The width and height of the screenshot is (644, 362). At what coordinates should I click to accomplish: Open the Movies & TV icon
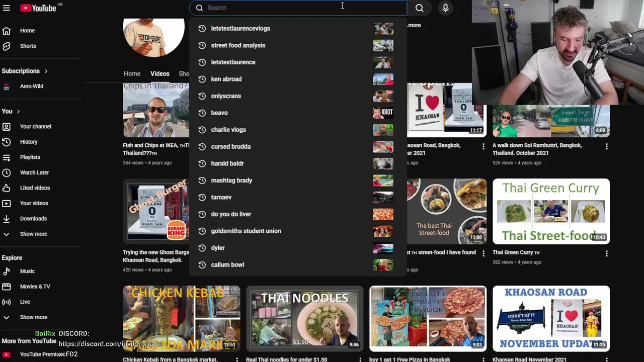(x=7, y=287)
